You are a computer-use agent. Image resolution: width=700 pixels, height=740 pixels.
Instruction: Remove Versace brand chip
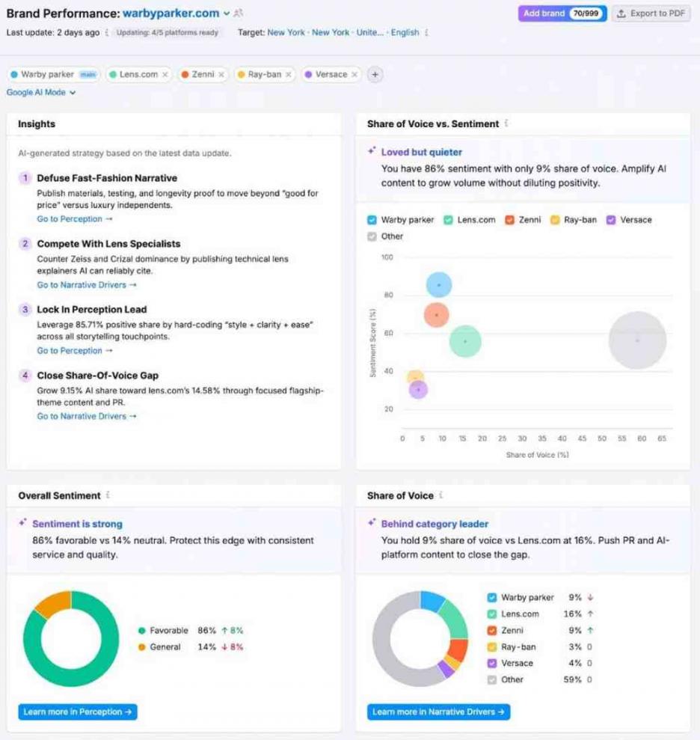354,75
